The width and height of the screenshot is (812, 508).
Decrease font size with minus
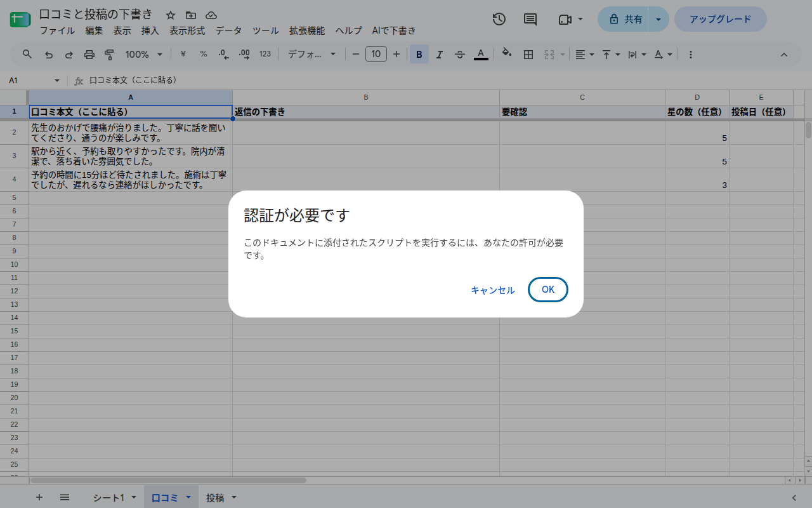[356, 54]
